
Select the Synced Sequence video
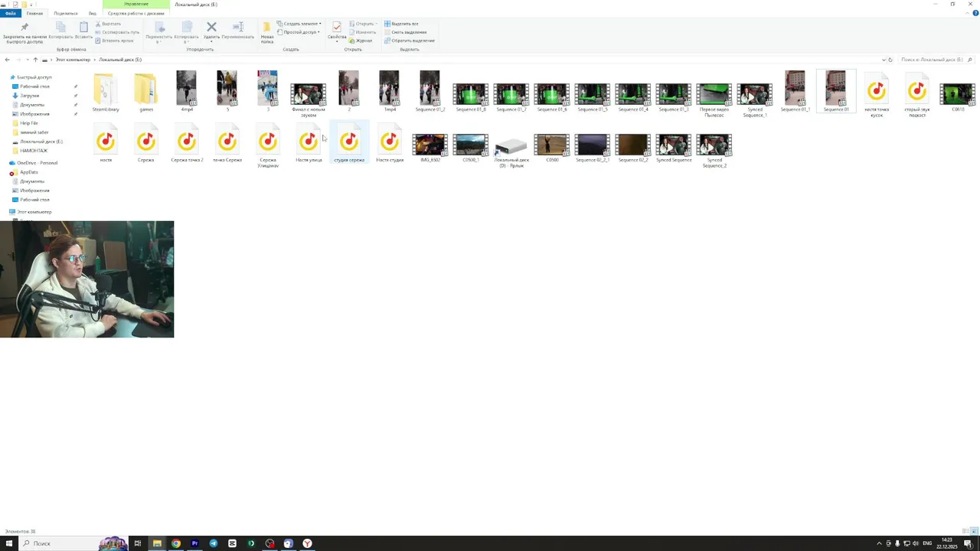click(673, 148)
